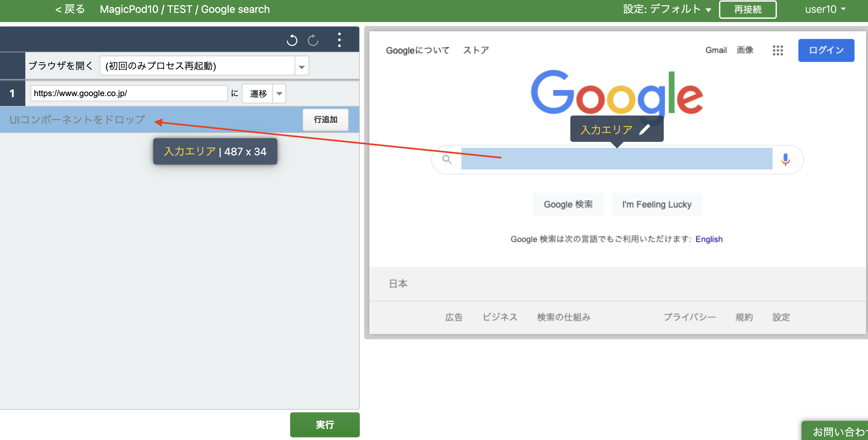Click the I'm Feeling Lucky button

point(657,204)
